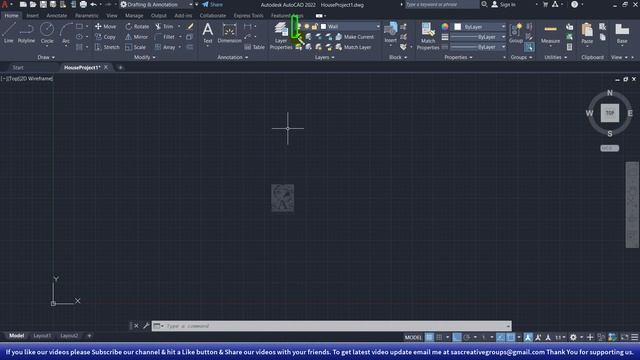The image size is (640, 360).
Task: Toggle object snap tracking in status bar
Action: 500,337
